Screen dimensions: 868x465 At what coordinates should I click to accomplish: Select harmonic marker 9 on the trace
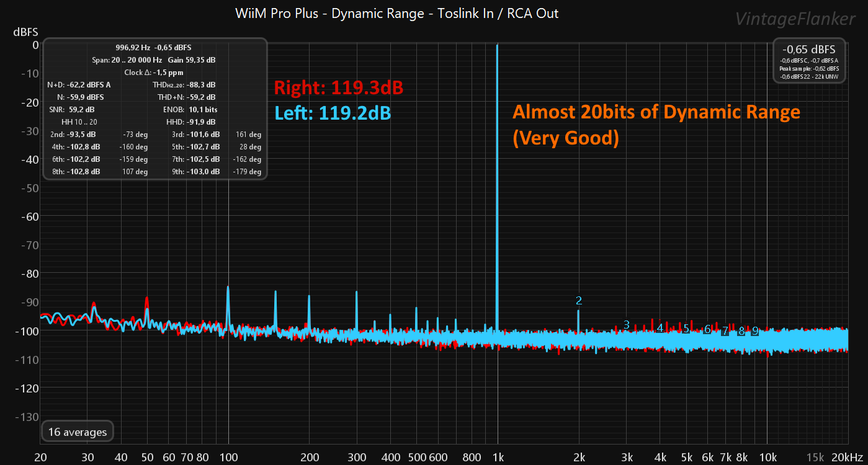(x=755, y=331)
